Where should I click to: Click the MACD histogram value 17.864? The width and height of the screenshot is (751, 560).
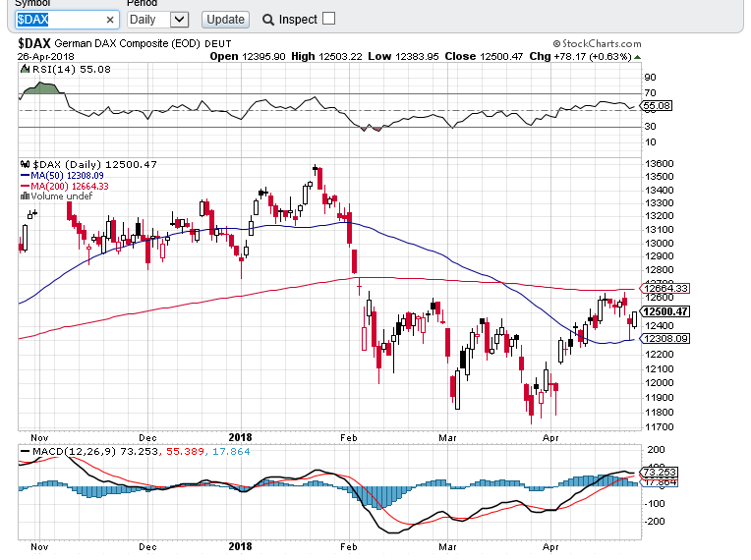231,451
